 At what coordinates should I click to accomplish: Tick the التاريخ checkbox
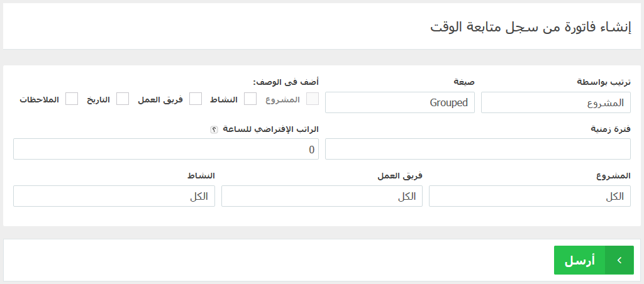tap(123, 99)
